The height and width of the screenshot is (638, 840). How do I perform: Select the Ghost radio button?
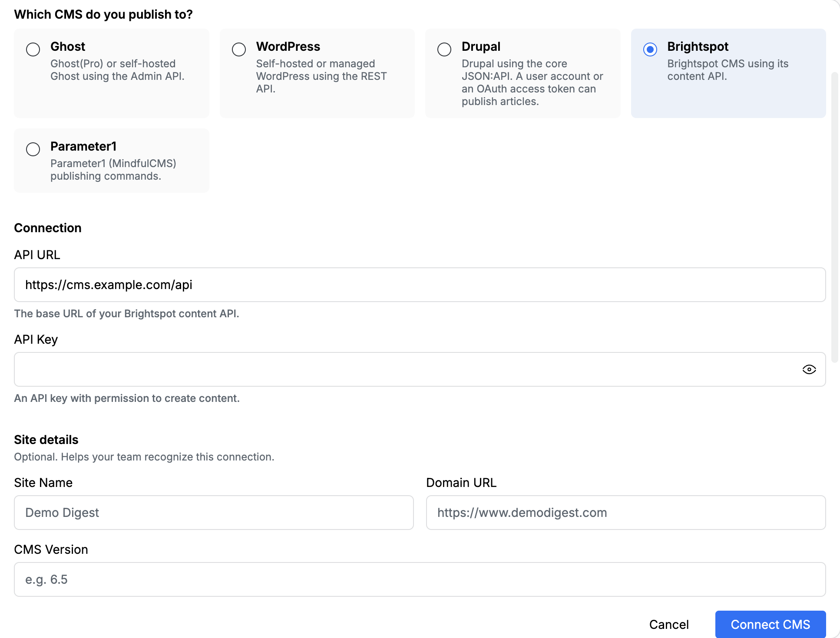click(33, 49)
